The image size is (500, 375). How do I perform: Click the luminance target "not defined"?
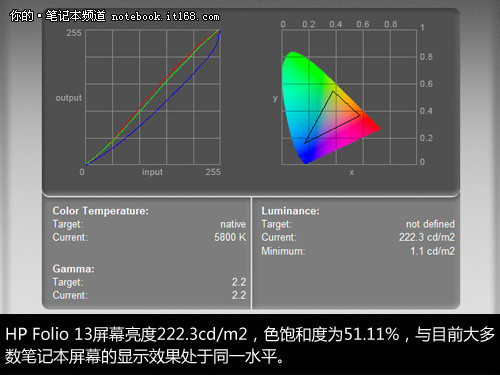tap(430, 224)
